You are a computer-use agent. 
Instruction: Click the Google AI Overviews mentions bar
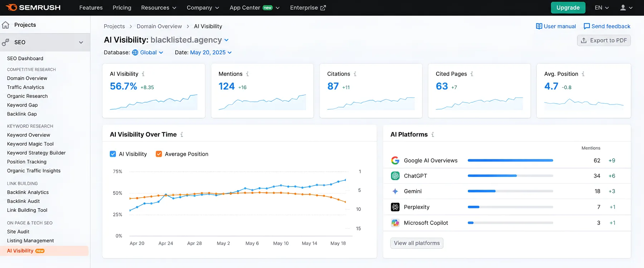(x=510, y=160)
